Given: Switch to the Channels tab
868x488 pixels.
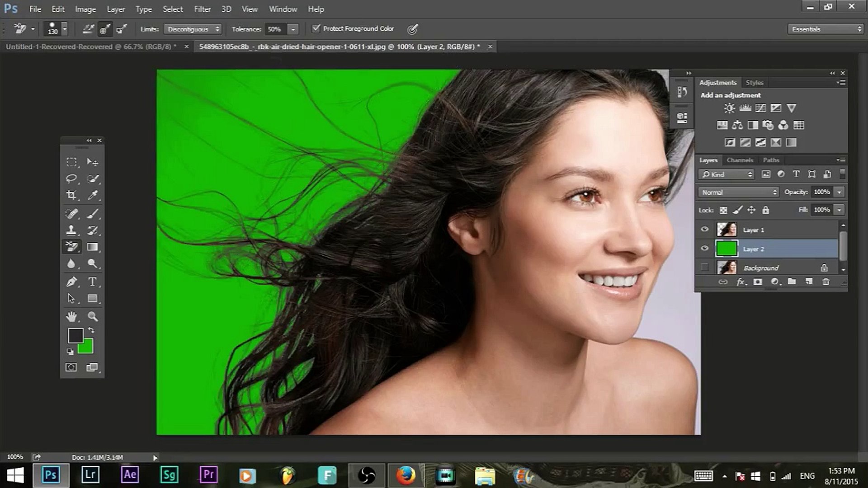Looking at the screenshot, I should tap(740, 160).
